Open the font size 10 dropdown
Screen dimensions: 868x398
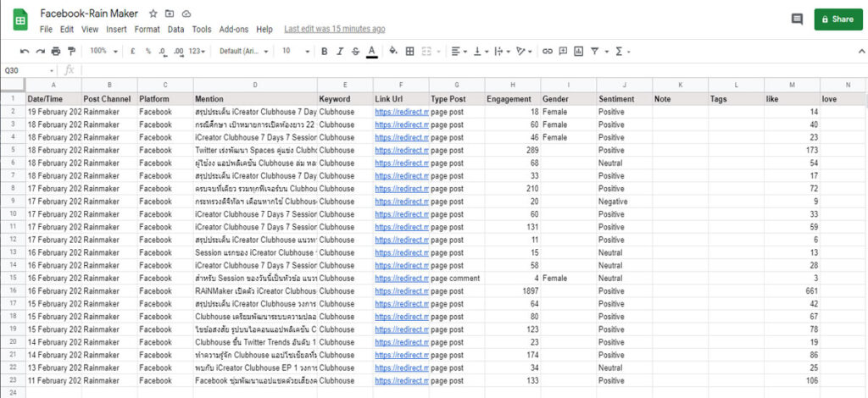[x=296, y=51]
